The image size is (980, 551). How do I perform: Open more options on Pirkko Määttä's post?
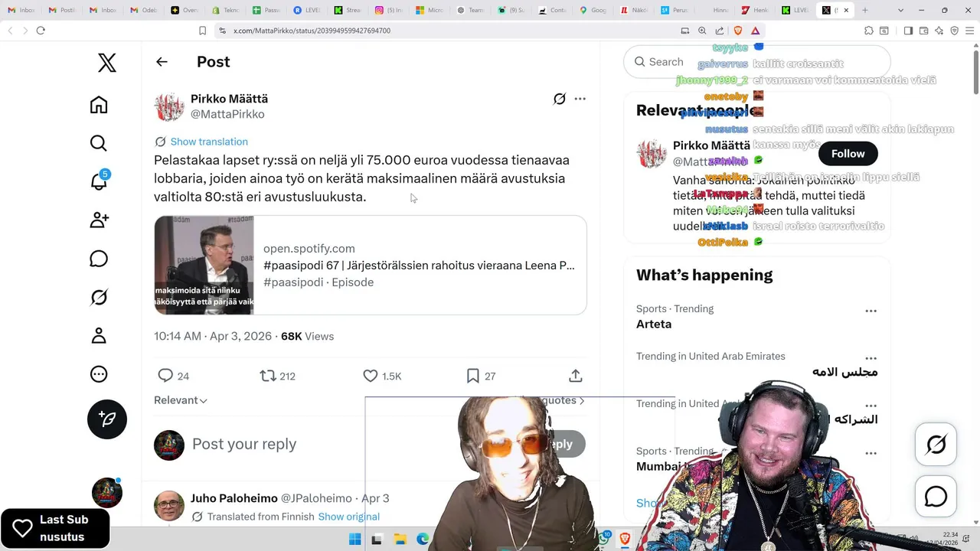tap(580, 99)
